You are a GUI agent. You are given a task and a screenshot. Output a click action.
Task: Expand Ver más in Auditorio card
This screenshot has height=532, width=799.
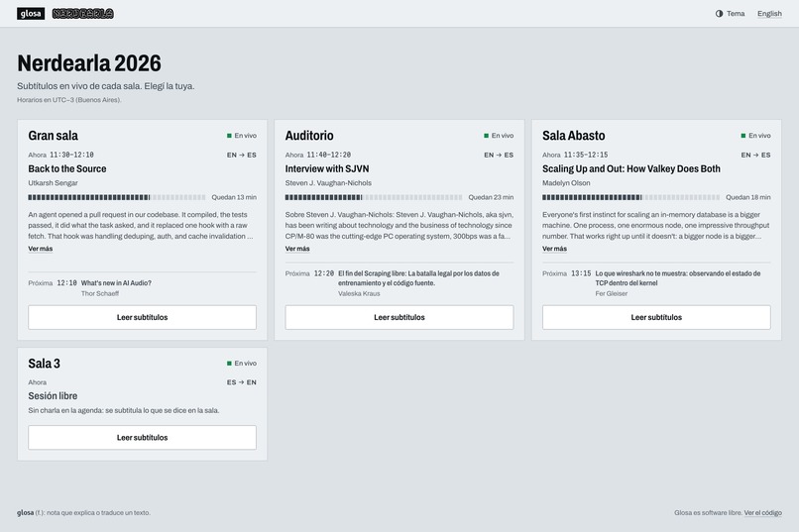point(297,249)
